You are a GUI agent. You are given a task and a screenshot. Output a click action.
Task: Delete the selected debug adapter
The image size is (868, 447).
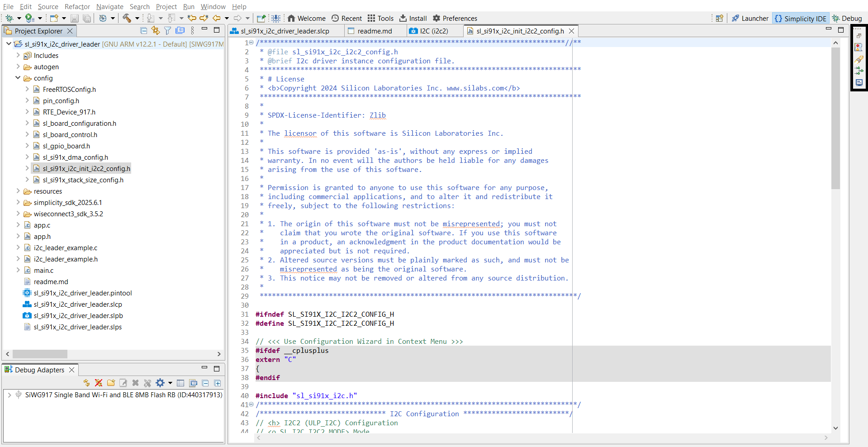pyautogui.click(x=135, y=383)
